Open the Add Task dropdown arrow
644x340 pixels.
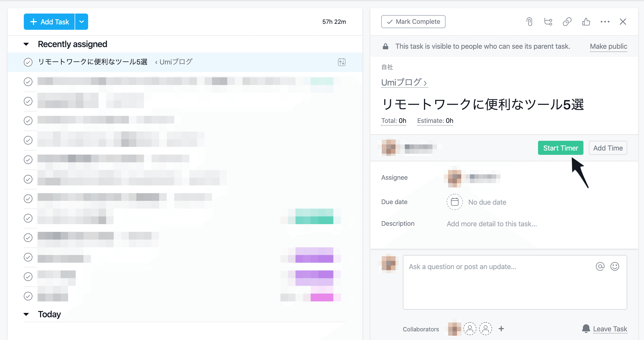point(82,22)
